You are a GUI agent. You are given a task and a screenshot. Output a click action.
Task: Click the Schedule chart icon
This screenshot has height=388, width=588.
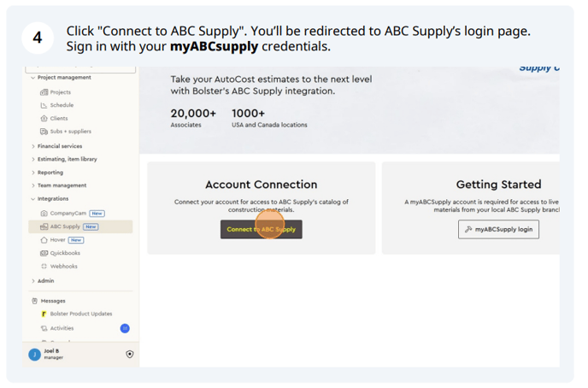tap(44, 105)
